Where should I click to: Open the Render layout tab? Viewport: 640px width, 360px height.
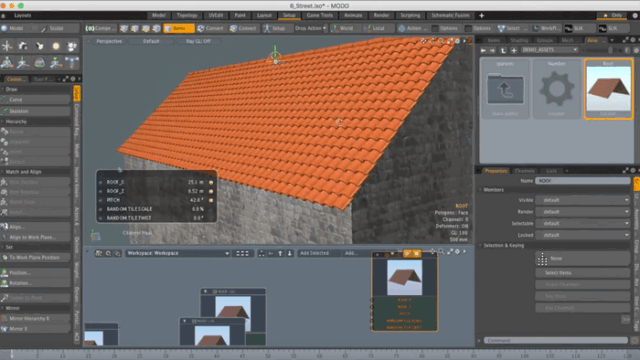[381, 15]
